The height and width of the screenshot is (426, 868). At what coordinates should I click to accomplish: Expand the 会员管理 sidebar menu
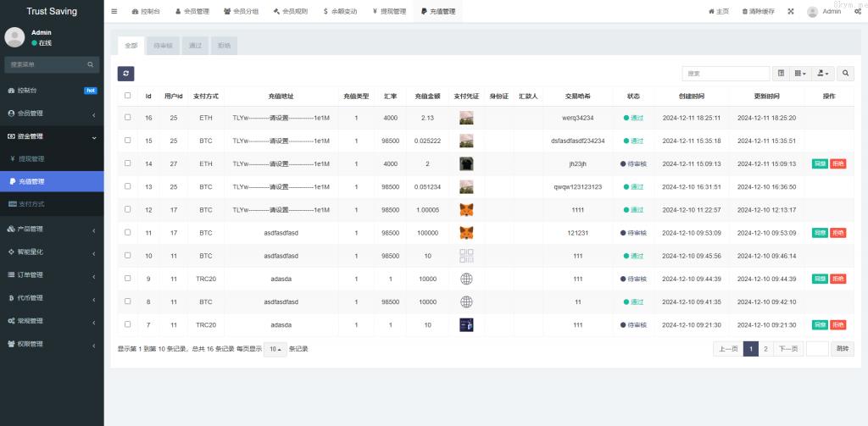click(51, 113)
